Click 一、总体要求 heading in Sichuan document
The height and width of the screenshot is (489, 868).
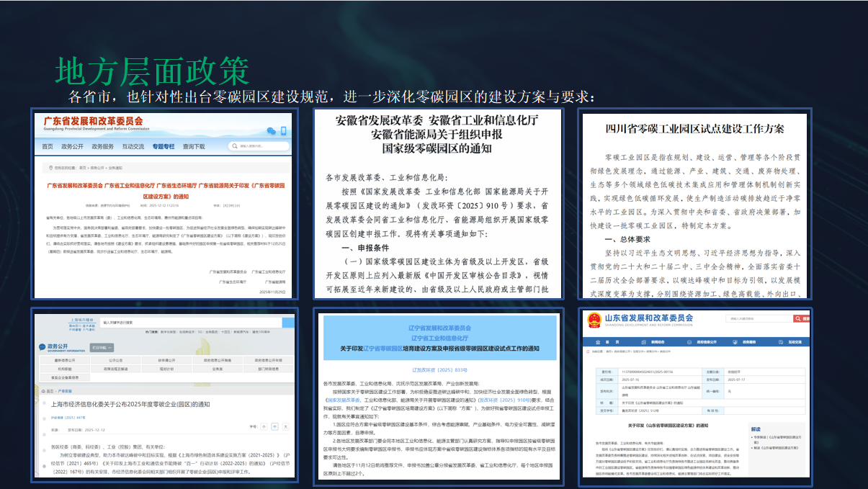click(x=627, y=238)
